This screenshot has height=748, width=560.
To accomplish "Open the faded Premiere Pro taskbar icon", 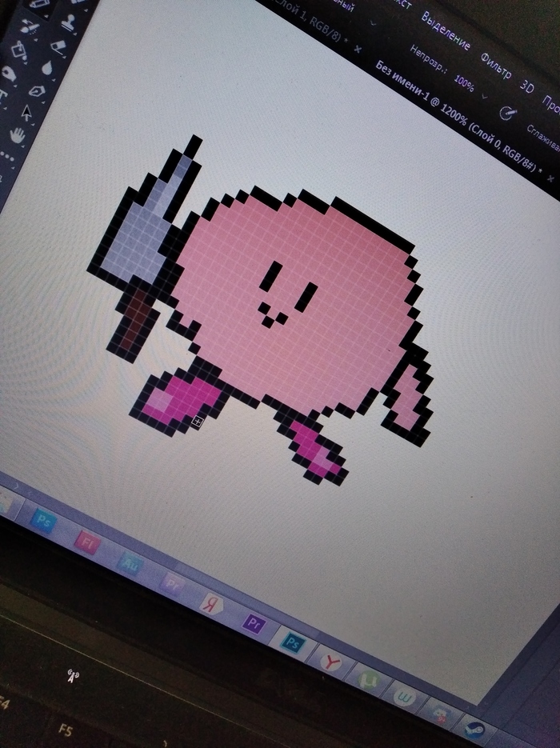I will pyautogui.click(x=171, y=584).
